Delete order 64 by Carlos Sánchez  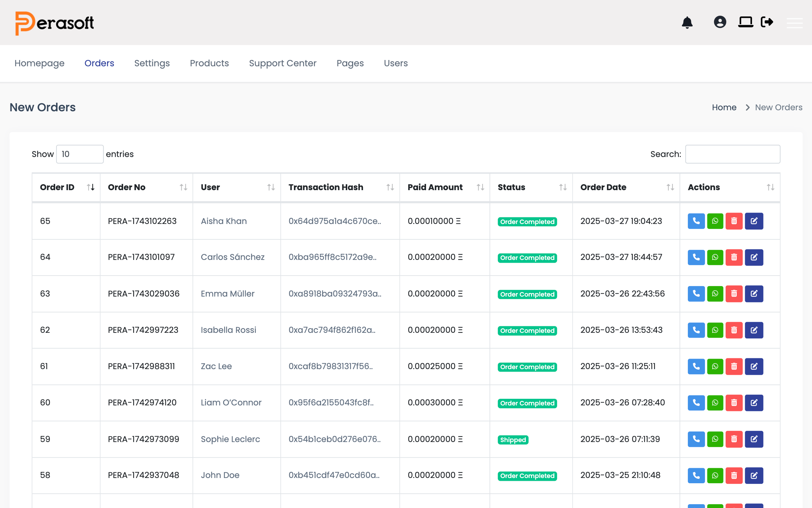(x=734, y=257)
